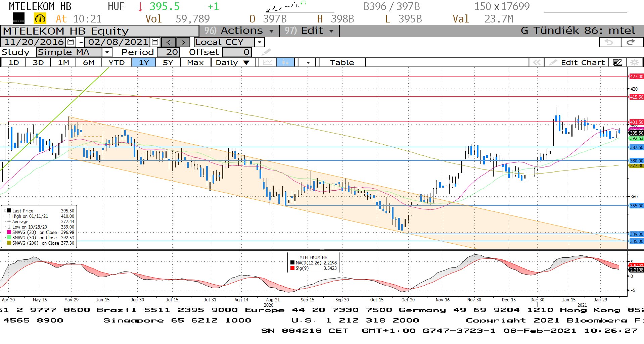Expand the Simple MA study dropdown
Screen dimensions: 644x344
107,52
